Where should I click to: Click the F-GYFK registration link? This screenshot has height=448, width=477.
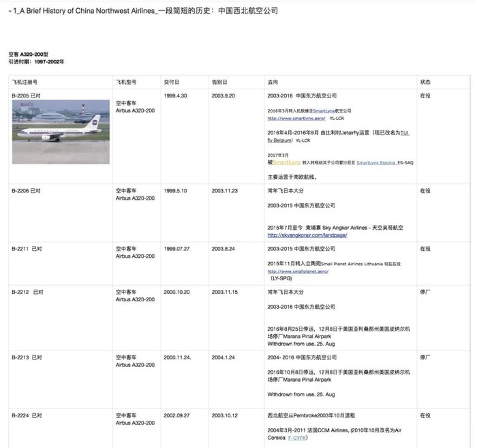click(298, 438)
